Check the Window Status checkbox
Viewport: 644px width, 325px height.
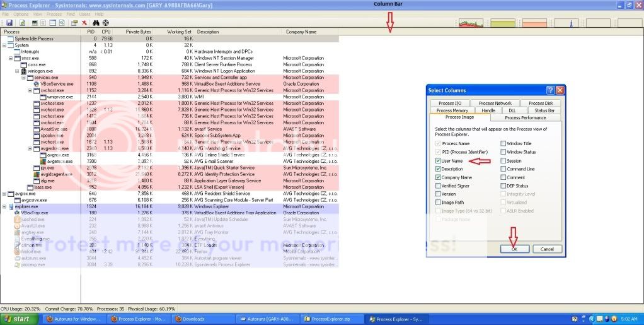point(503,152)
